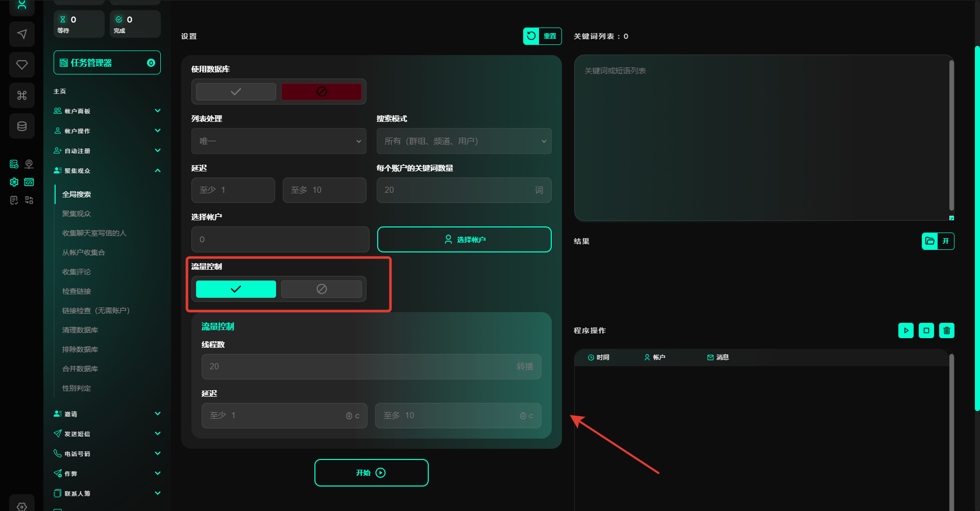
Task: Open results folder icon next to 结果
Action: pos(930,241)
